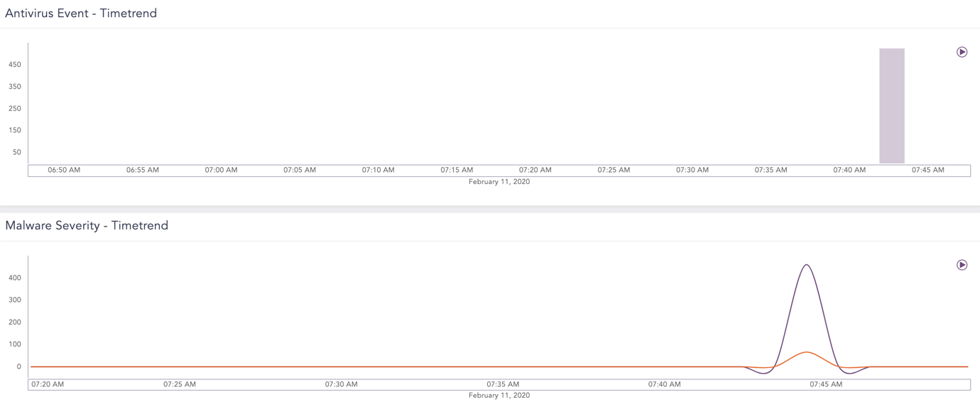Select 07:00 AM tick on Antivirus axis
Image resolution: width=980 pixels, height=417 pixels.
pyautogui.click(x=221, y=170)
